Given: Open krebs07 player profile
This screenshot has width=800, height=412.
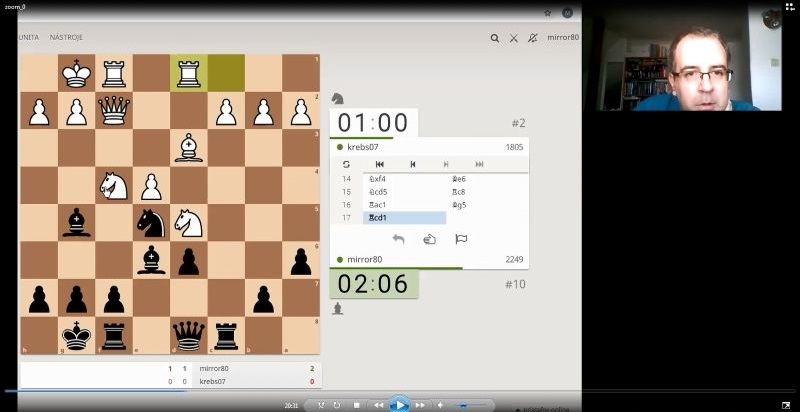Looking at the screenshot, I should click(364, 147).
